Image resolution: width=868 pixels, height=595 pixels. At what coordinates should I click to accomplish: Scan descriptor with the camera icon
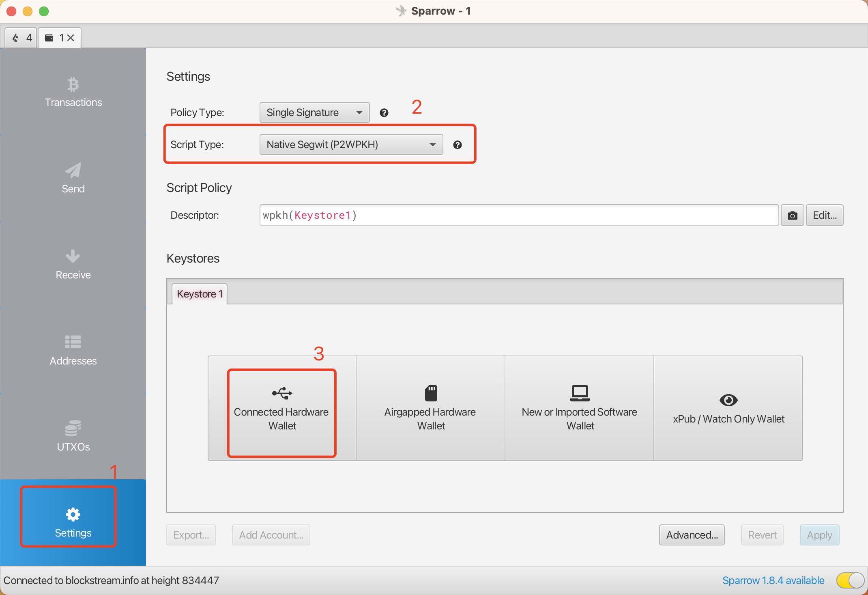pyautogui.click(x=792, y=216)
